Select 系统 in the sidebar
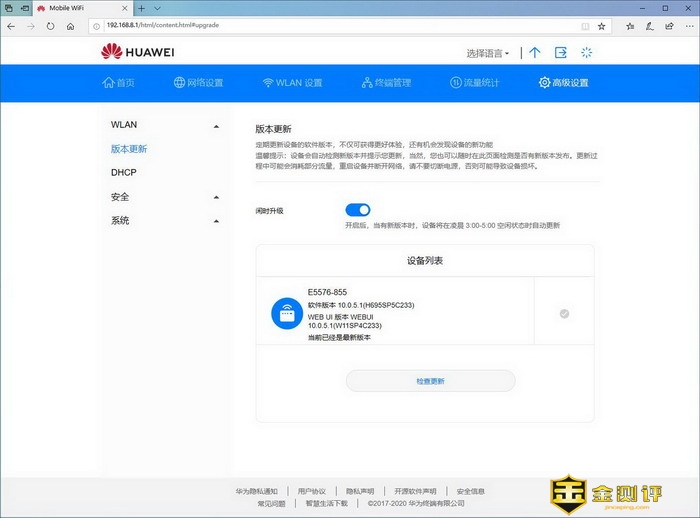 120,220
